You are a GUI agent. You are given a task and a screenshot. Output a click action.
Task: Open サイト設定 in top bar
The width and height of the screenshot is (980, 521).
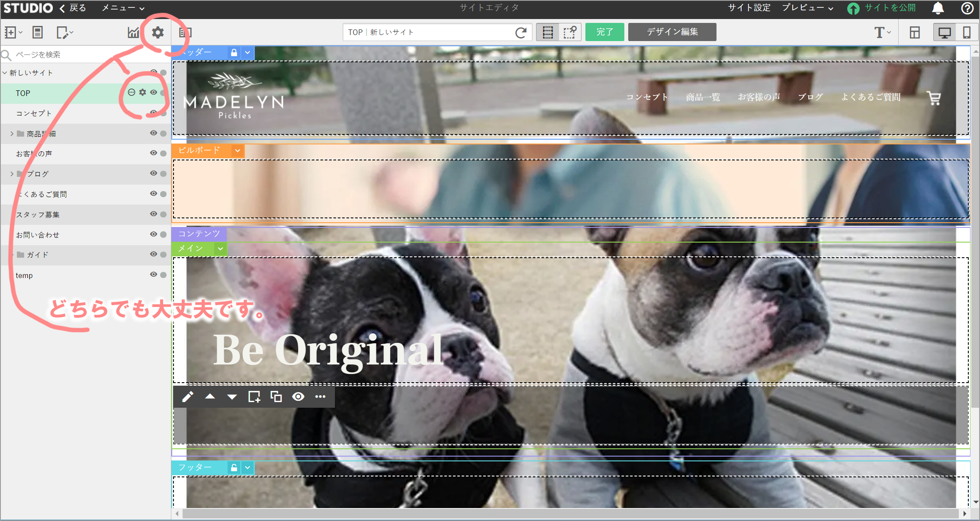pos(749,8)
